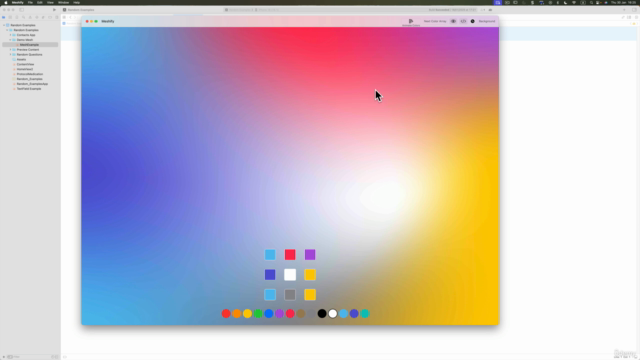Open the Window menu
Image resolution: width=640 pixels, height=360 pixels.
point(64,2)
